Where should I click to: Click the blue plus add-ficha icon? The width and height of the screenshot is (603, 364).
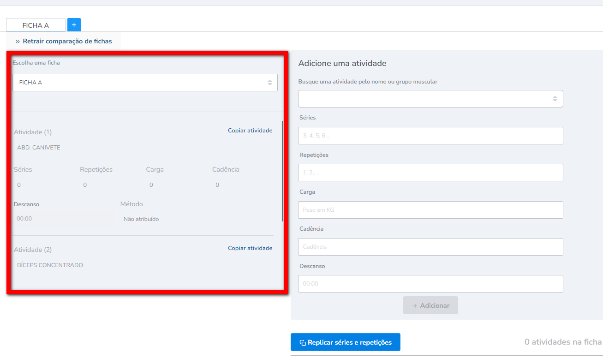pyautogui.click(x=74, y=24)
